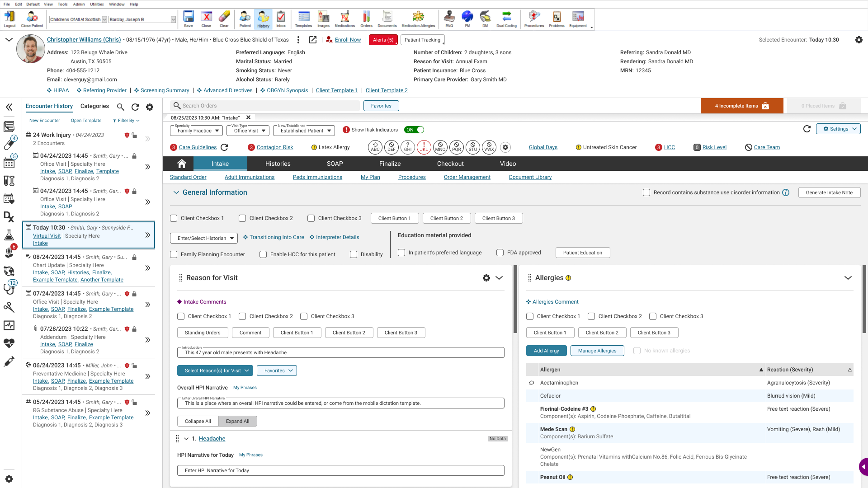The width and height of the screenshot is (868, 488).
Task: Open the Utilities menu
Action: point(97,4)
